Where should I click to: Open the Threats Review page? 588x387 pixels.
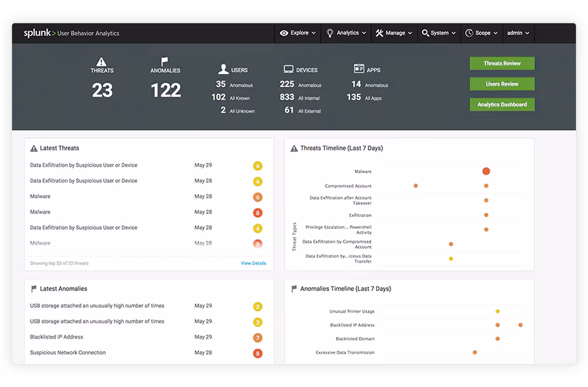click(502, 63)
